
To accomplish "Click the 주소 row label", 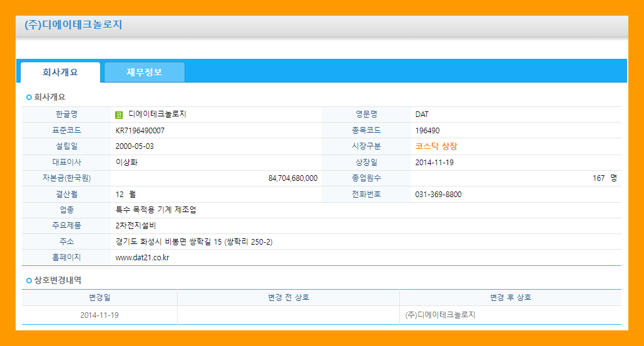I will point(66,242).
